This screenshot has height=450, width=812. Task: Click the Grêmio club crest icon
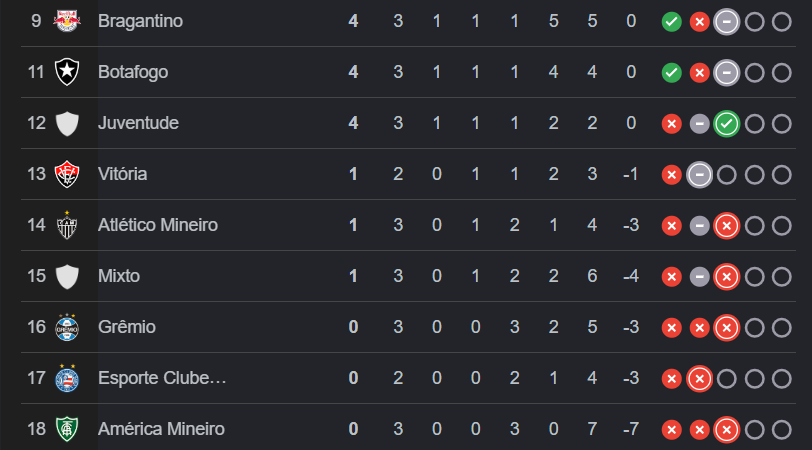pyautogui.click(x=68, y=327)
